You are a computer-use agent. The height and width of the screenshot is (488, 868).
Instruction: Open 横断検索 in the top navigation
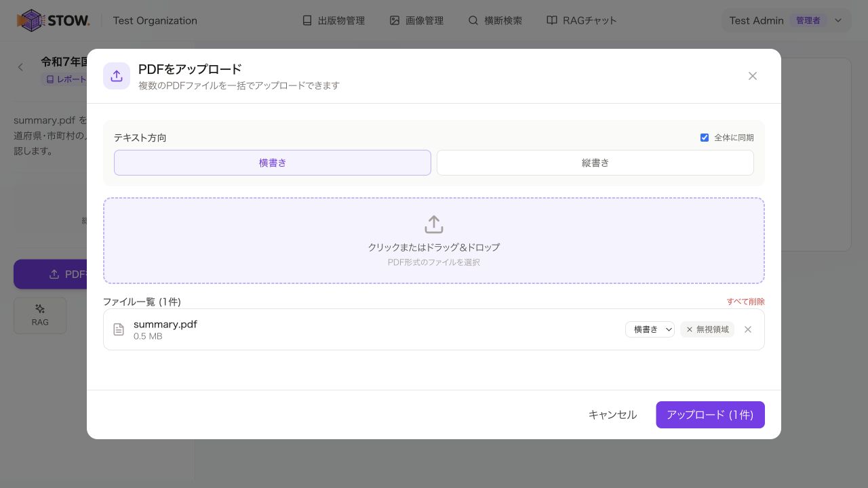tap(495, 20)
